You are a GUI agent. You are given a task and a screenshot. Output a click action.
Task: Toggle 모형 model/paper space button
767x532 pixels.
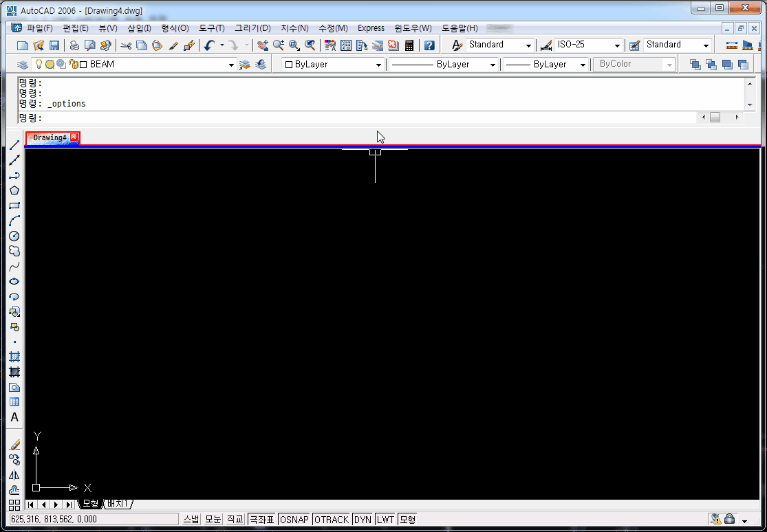coord(407,520)
